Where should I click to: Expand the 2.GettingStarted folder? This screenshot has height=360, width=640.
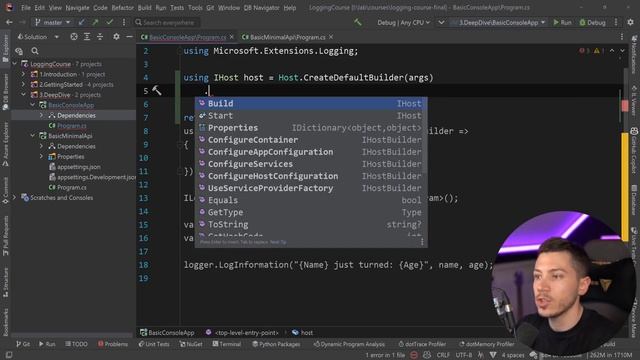(23, 84)
